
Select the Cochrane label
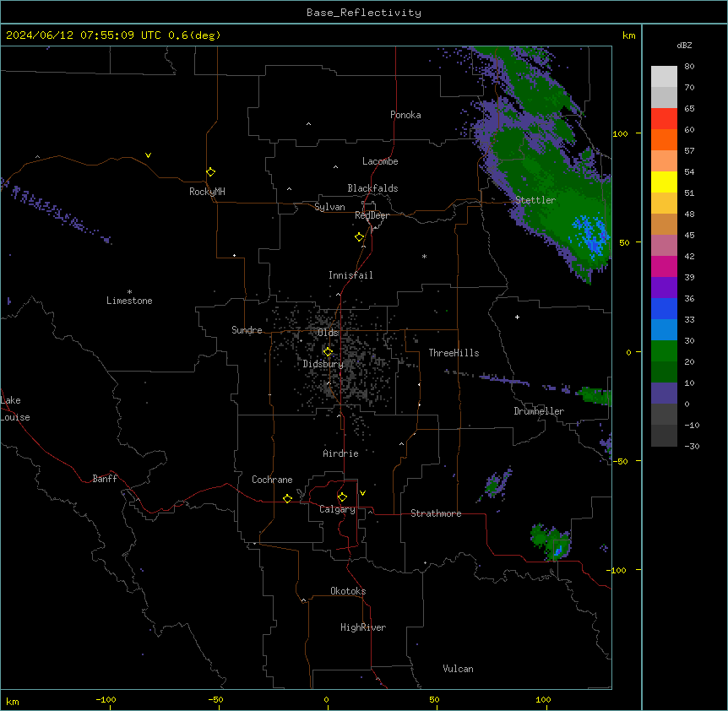tap(272, 480)
